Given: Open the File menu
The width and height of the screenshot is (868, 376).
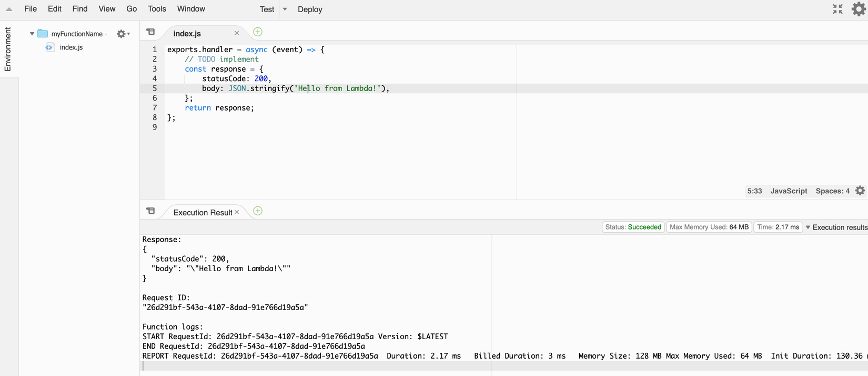Looking at the screenshot, I should [x=31, y=9].
